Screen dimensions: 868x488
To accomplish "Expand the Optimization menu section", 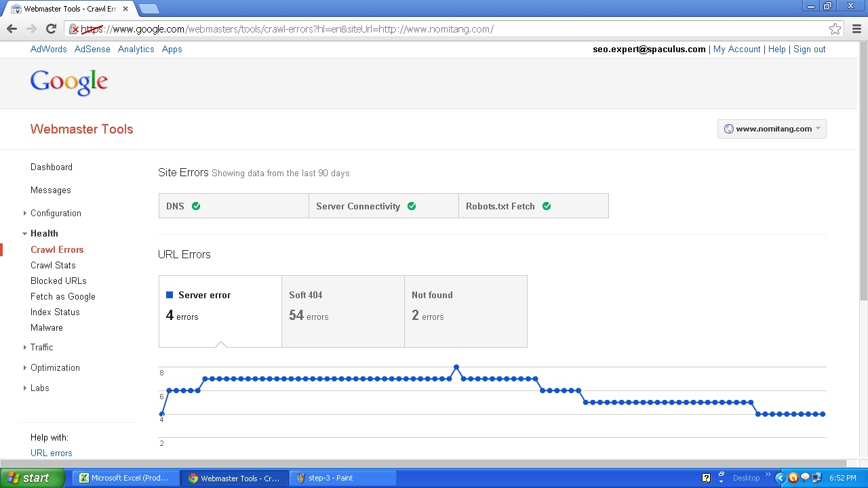I will (x=25, y=368).
